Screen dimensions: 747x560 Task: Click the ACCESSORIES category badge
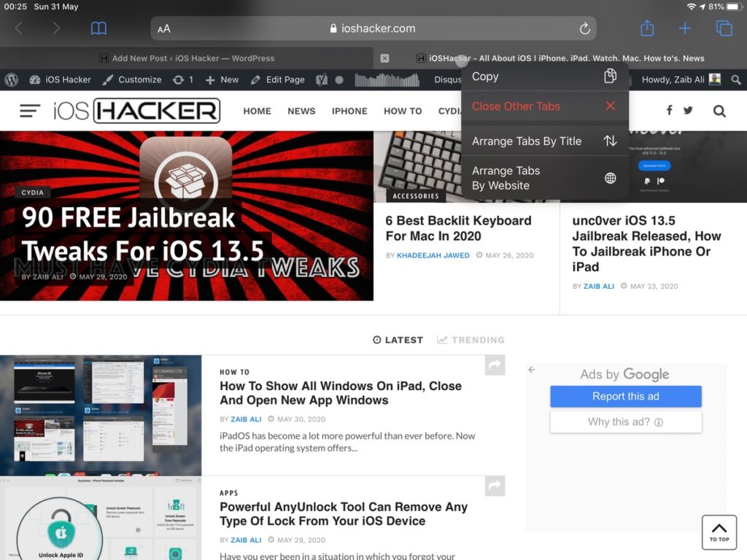415,195
